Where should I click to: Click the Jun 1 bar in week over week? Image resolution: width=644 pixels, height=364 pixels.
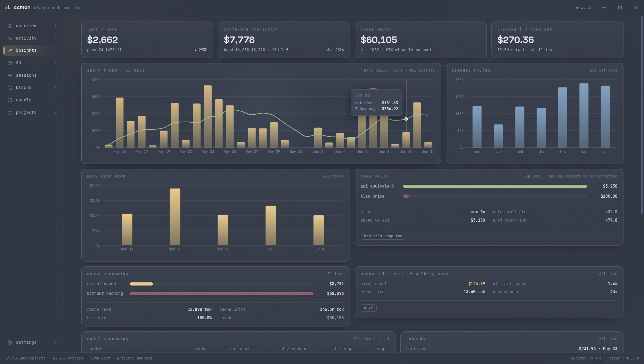tap(271, 225)
